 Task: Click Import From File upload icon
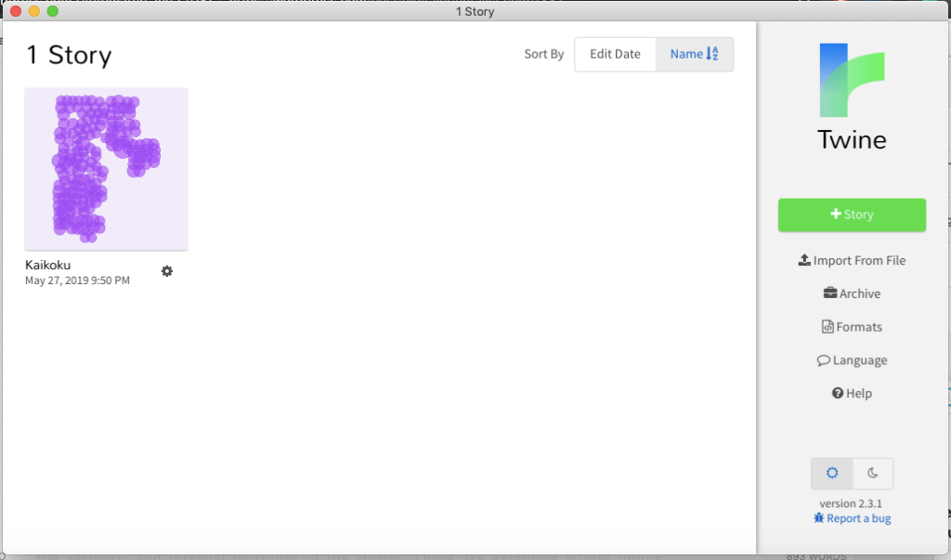click(x=804, y=261)
